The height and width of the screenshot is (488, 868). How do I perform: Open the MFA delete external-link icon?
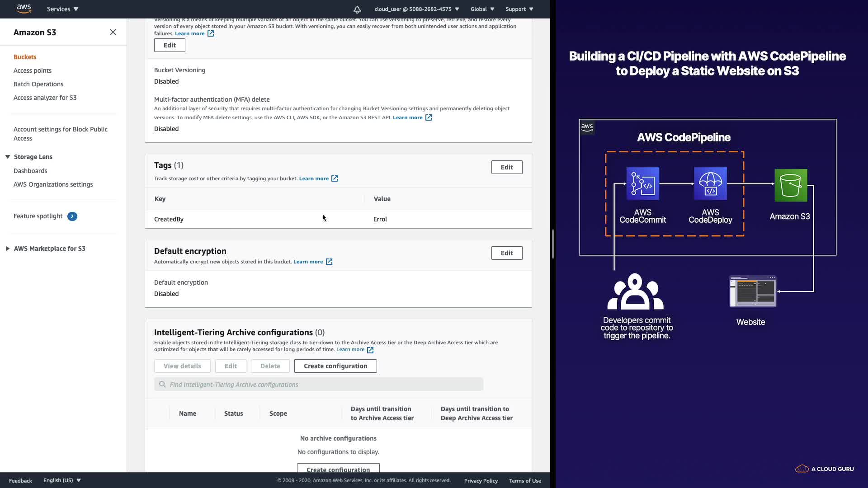pyautogui.click(x=429, y=117)
